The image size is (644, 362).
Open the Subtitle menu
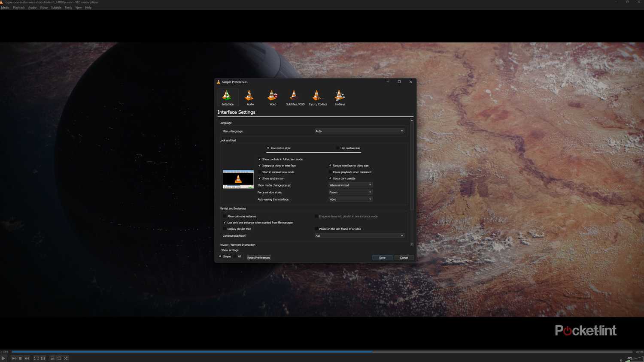56,7
